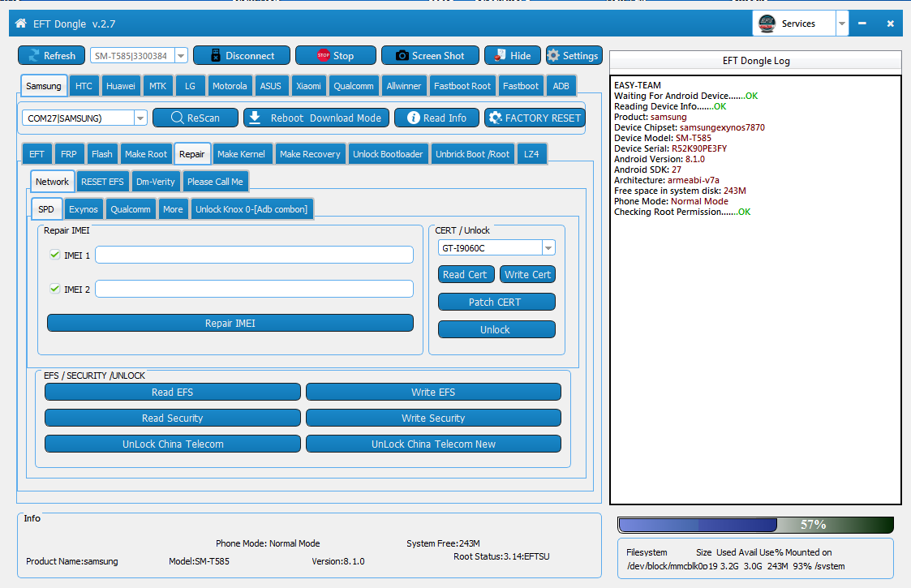
Task: Click the Screen Shot camera icon
Action: [x=402, y=56]
